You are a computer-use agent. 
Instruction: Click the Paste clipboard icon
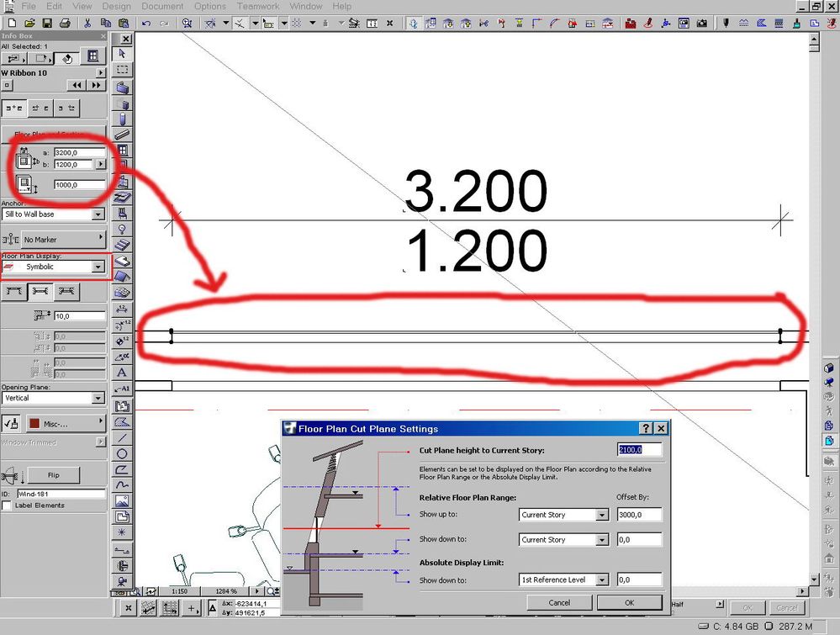click(x=124, y=23)
